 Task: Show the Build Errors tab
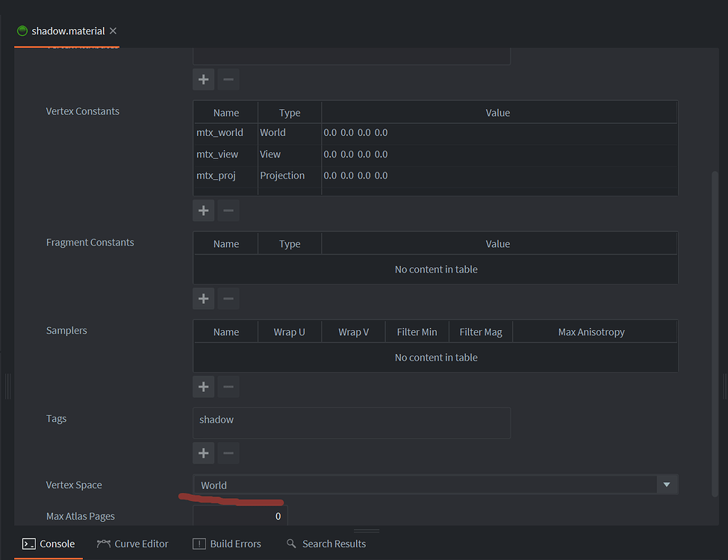click(227, 544)
